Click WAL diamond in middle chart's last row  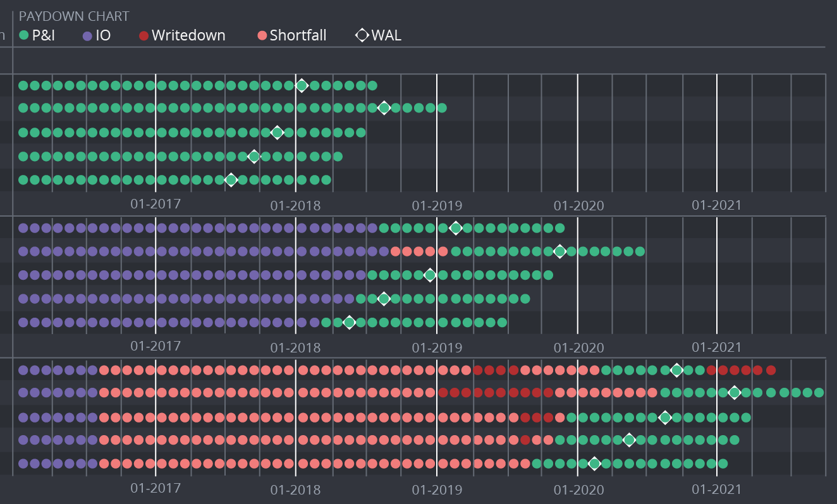[349, 323]
